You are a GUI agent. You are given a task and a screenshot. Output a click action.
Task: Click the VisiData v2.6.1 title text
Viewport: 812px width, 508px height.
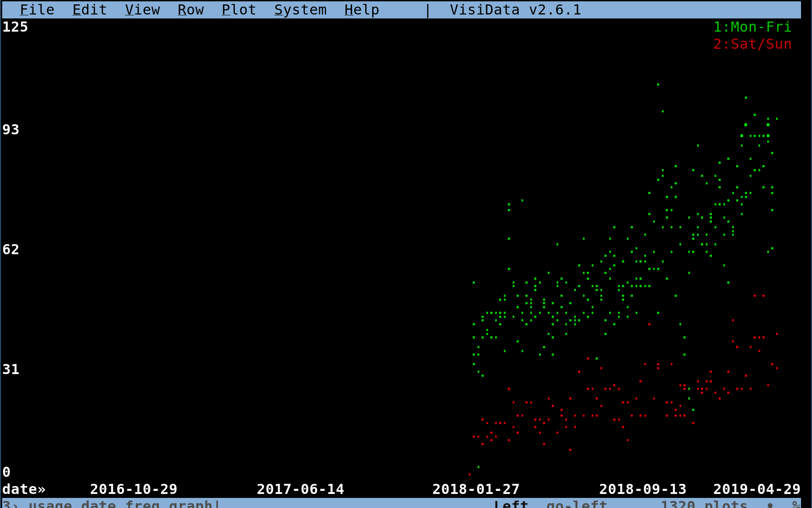tap(516, 10)
